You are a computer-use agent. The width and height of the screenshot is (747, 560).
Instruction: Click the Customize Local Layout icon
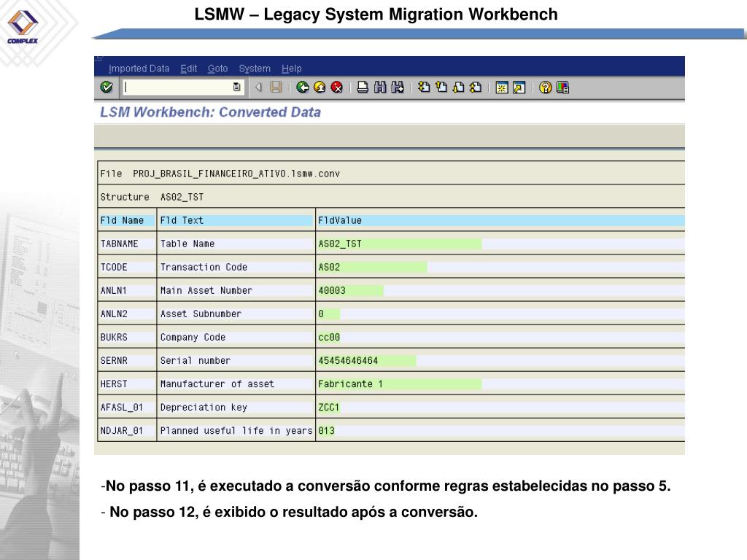click(562, 87)
